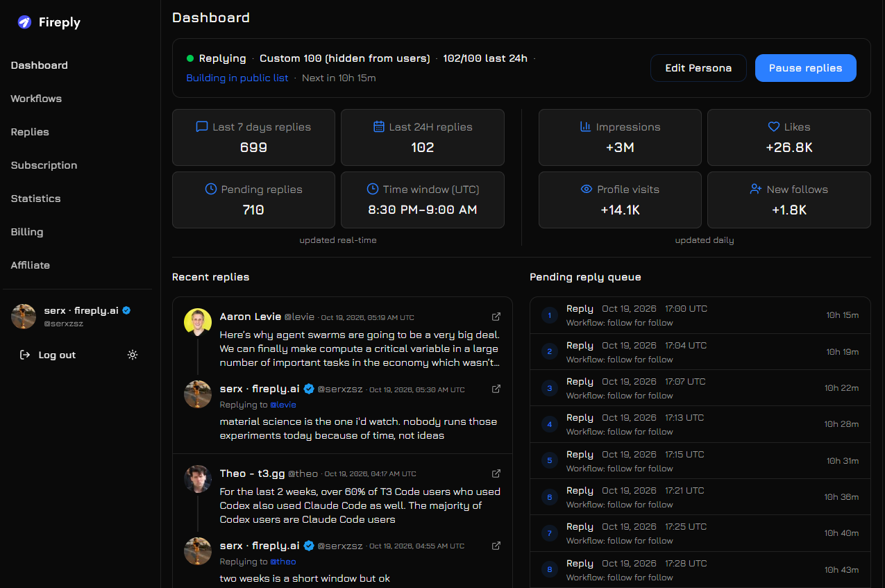The height and width of the screenshot is (588, 885).
Task: Open the Affiliate page
Action: 31,265
